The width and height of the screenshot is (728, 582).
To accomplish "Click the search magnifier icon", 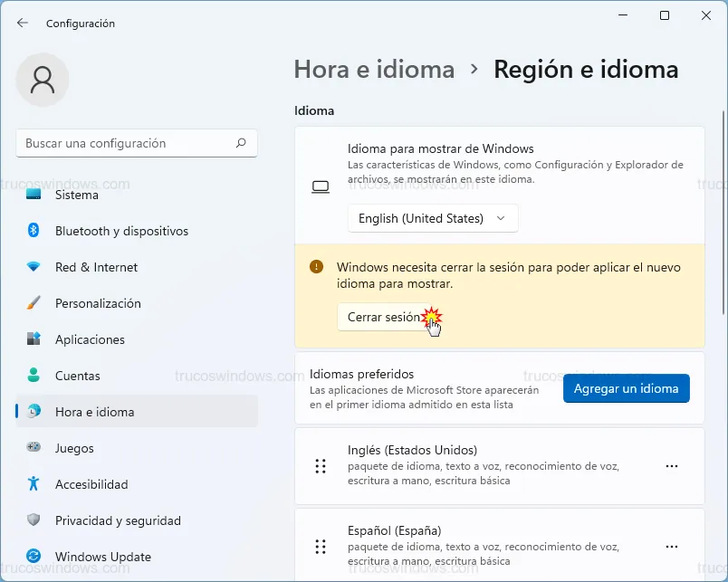I will 241,143.
